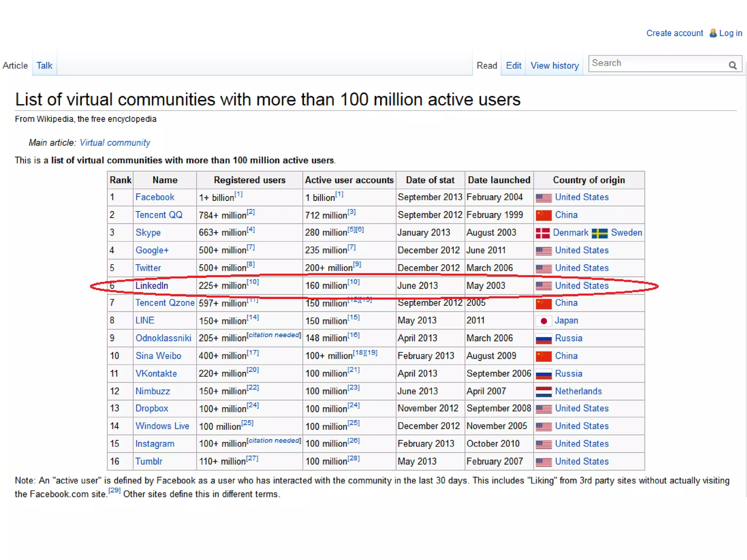Open the Edit tab
This screenshot has height=560, width=747.
(513, 66)
